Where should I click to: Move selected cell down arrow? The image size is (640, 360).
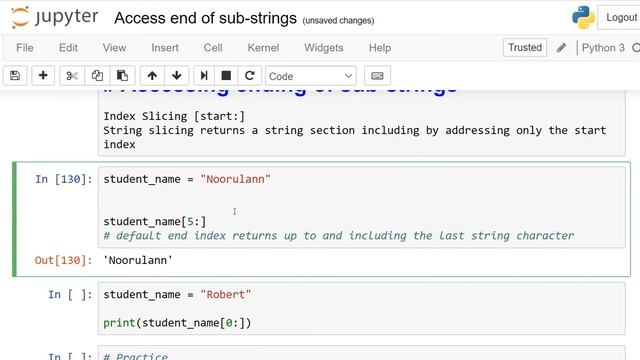click(177, 76)
